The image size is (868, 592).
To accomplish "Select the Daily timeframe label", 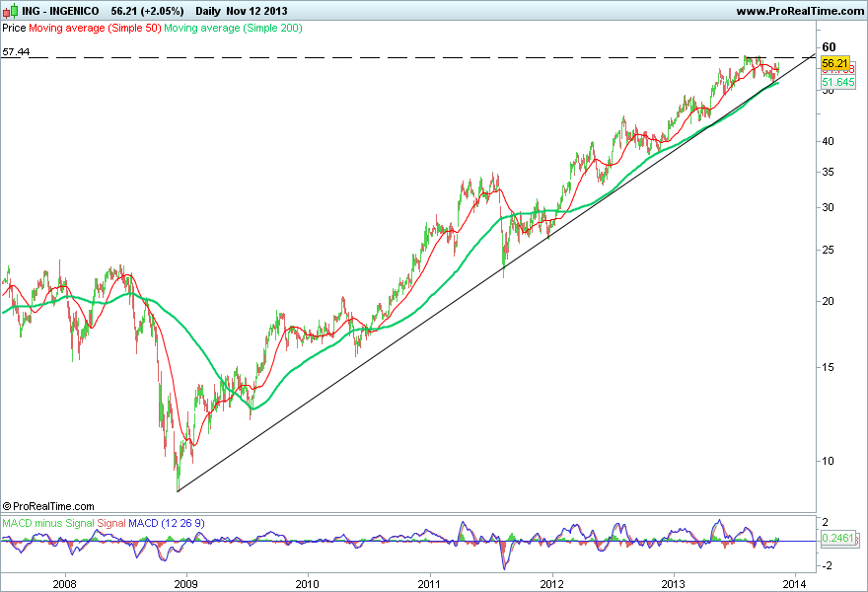I will click(x=208, y=11).
